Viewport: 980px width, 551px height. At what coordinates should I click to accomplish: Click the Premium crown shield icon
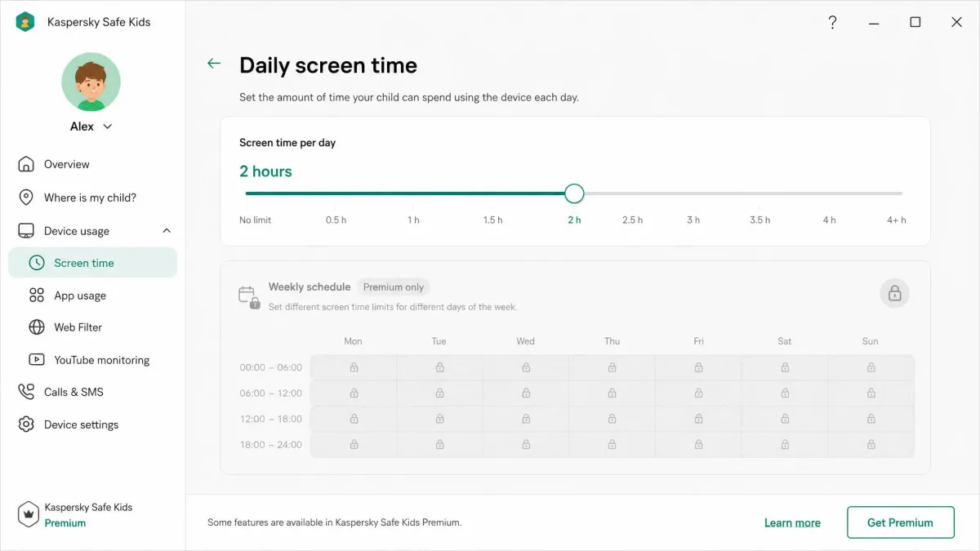[x=29, y=515]
